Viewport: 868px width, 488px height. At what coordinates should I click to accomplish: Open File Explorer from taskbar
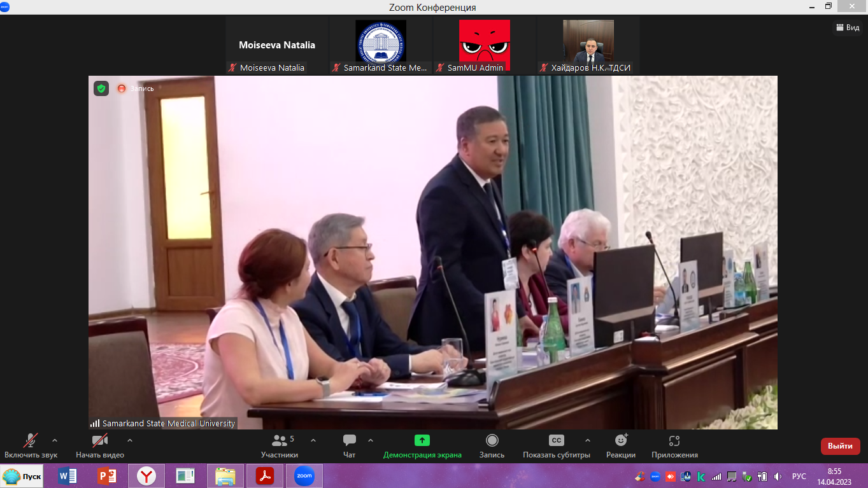point(225,476)
